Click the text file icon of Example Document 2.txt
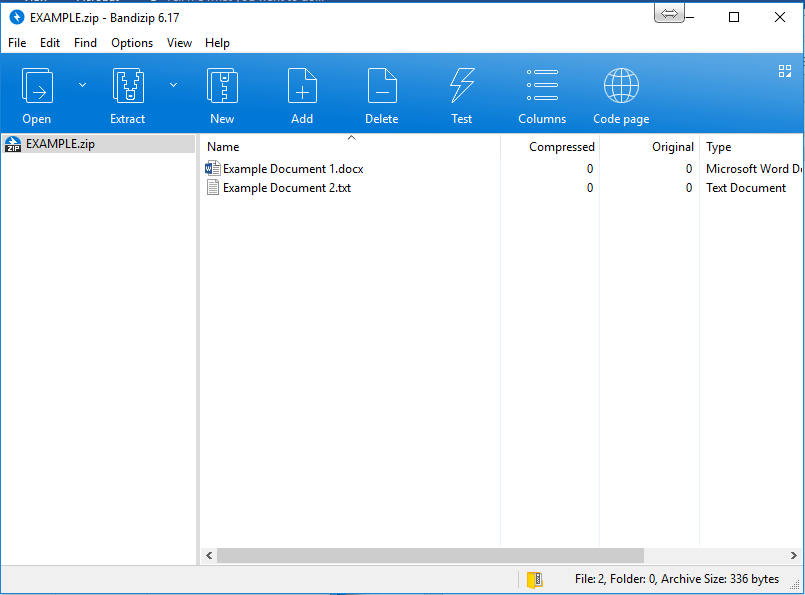The image size is (805, 595). point(213,187)
